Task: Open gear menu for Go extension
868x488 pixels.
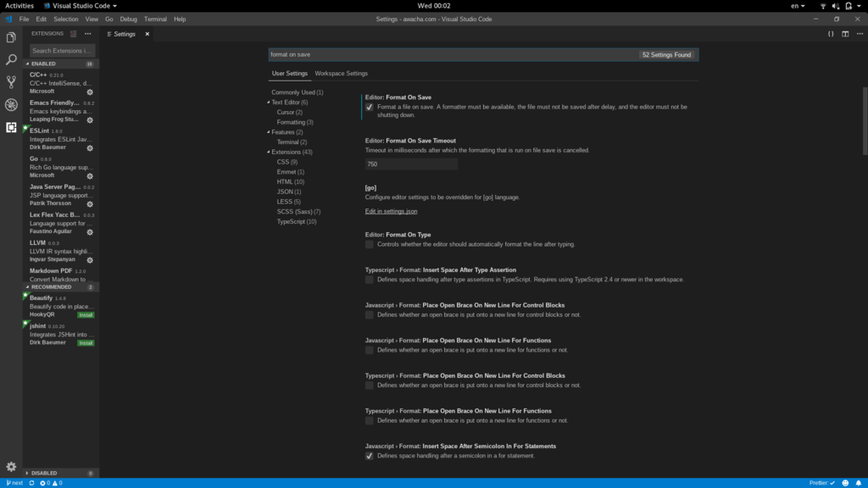Action: [x=90, y=176]
